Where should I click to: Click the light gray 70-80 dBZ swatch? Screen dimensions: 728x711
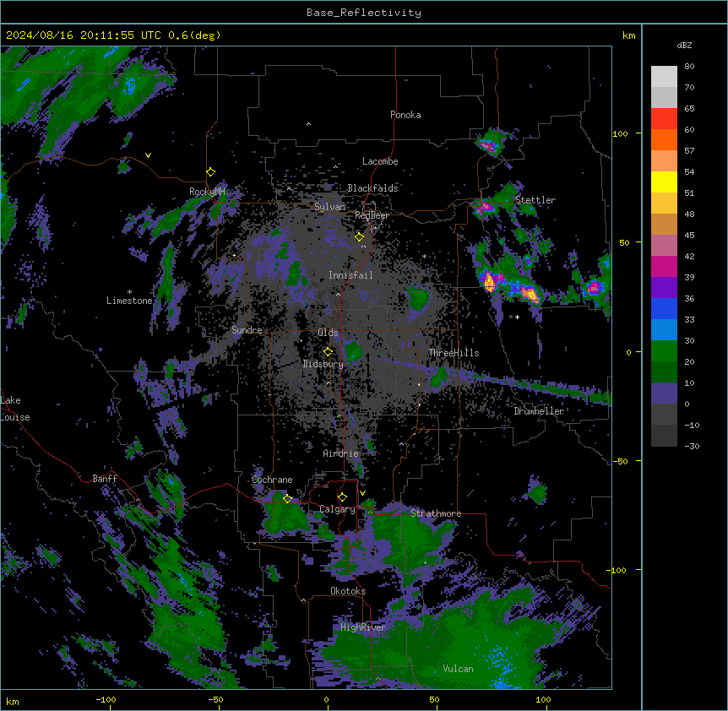click(664, 77)
